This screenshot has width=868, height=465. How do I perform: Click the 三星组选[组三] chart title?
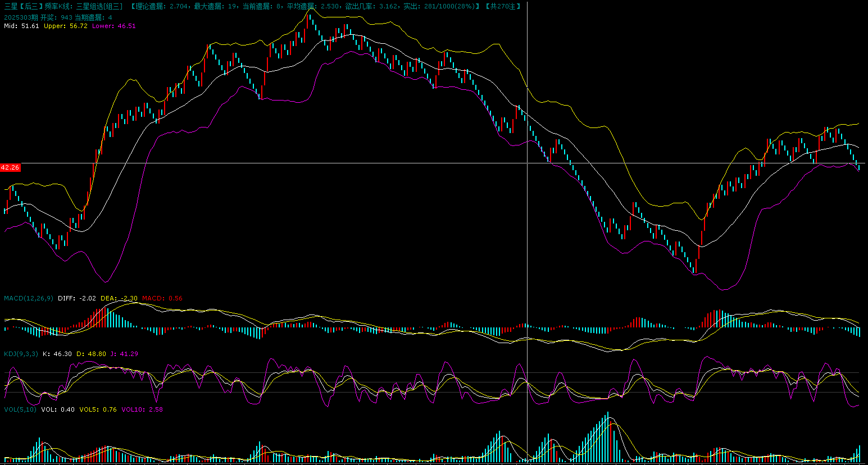pyautogui.click(x=99, y=6)
